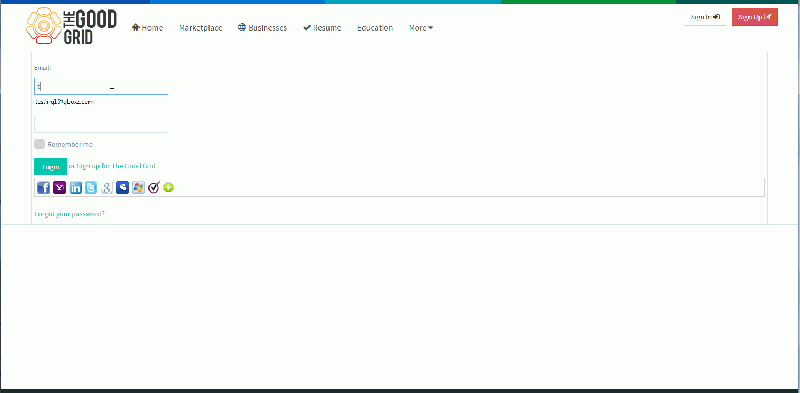Click the green Login button
Screen dimensions: 800x393
(x=51, y=167)
